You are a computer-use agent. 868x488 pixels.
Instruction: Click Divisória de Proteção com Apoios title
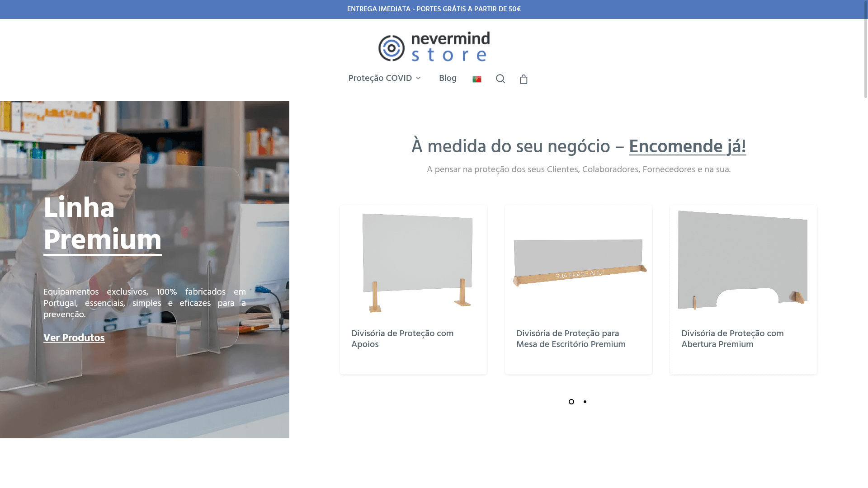pos(402,339)
